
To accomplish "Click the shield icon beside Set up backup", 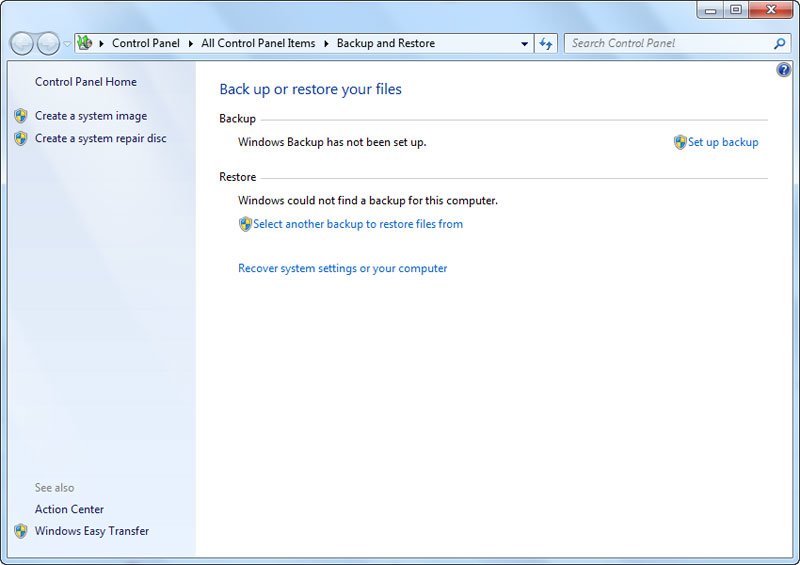I will pos(680,142).
